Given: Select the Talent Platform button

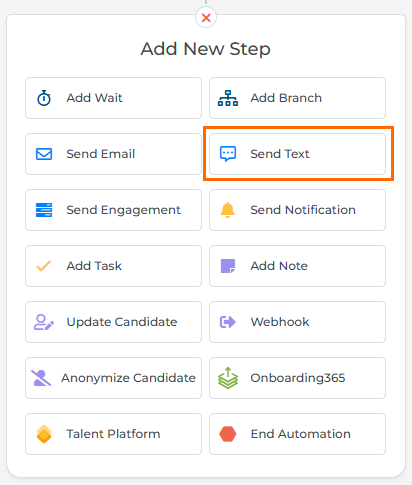Looking at the screenshot, I should (113, 434).
